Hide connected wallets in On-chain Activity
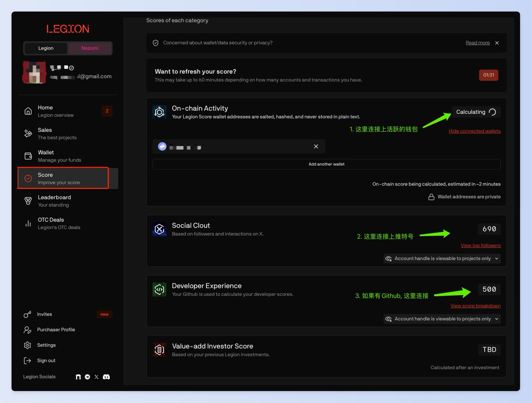532x403 pixels. tap(474, 131)
